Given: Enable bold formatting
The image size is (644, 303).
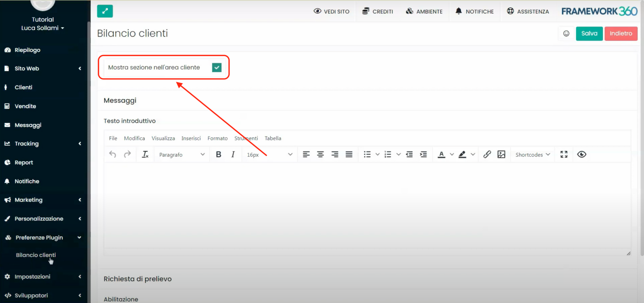Looking at the screenshot, I should (x=218, y=154).
